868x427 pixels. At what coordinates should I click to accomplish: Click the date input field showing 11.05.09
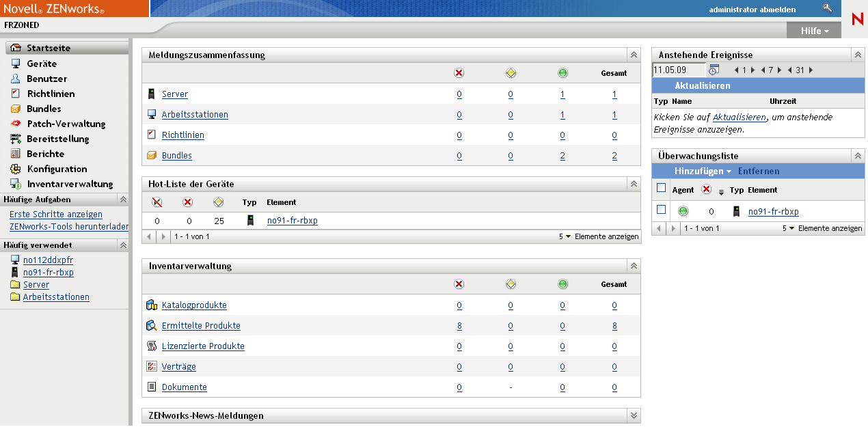[x=678, y=70]
